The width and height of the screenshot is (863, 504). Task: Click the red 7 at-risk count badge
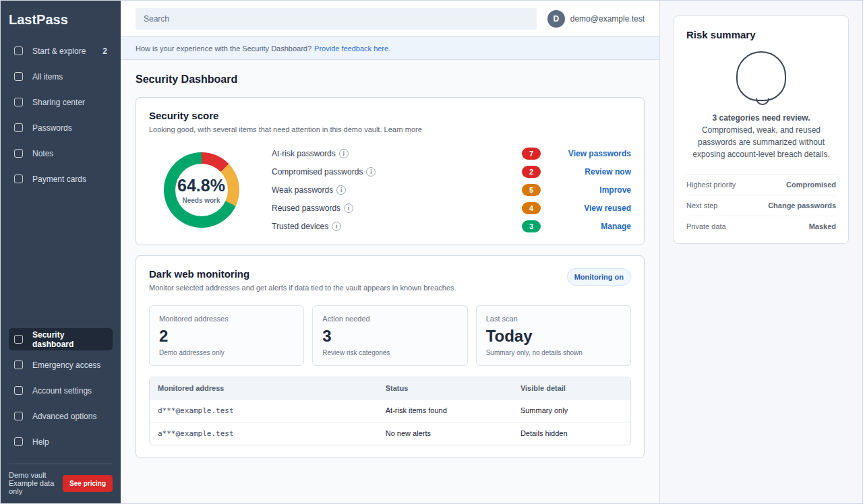tap(531, 154)
